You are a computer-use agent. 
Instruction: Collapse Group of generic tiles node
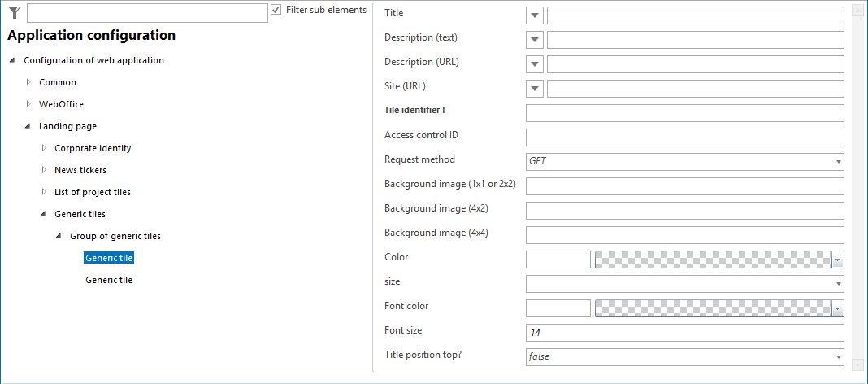(x=59, y=236)
